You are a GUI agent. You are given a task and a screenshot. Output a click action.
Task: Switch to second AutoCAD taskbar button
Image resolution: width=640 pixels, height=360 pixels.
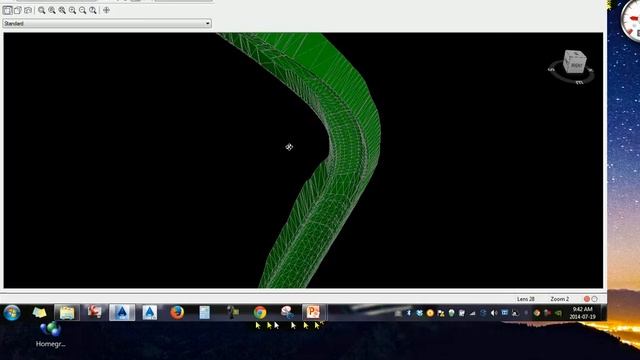tap(149, 313)
